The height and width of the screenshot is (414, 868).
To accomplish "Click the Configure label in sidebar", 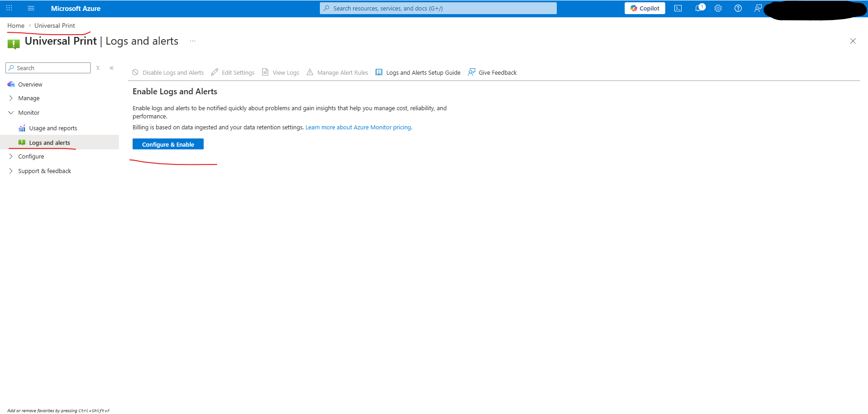I will [x=31, y=156].
